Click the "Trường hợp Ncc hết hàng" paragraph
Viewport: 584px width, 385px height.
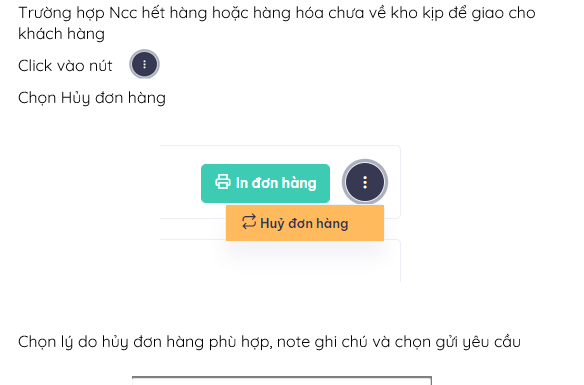(277, 23)
